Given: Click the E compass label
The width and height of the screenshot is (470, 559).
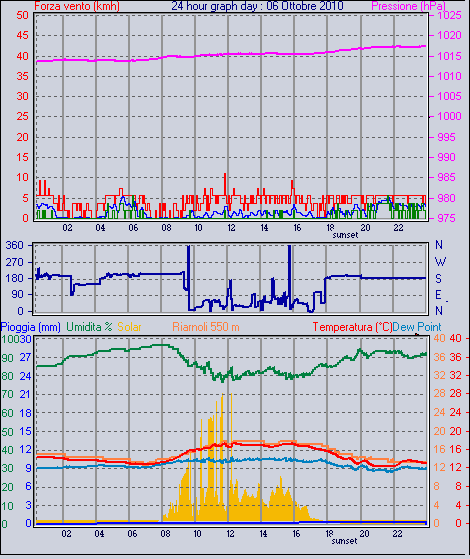Looking at the screenshot, I should tap(438, 295).
